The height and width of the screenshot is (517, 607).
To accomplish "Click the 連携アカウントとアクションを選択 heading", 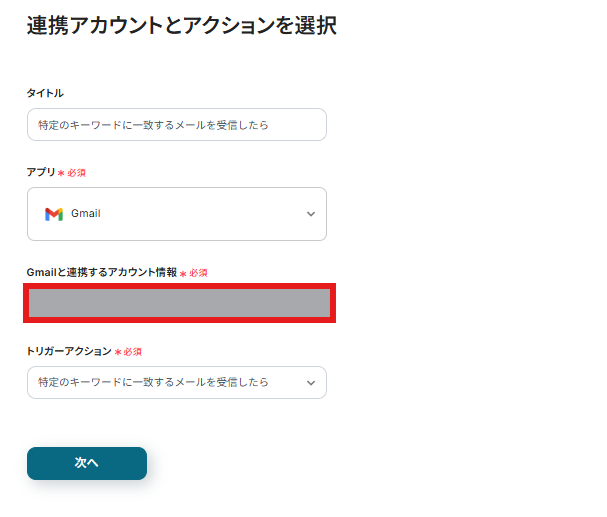I will 182,27.
